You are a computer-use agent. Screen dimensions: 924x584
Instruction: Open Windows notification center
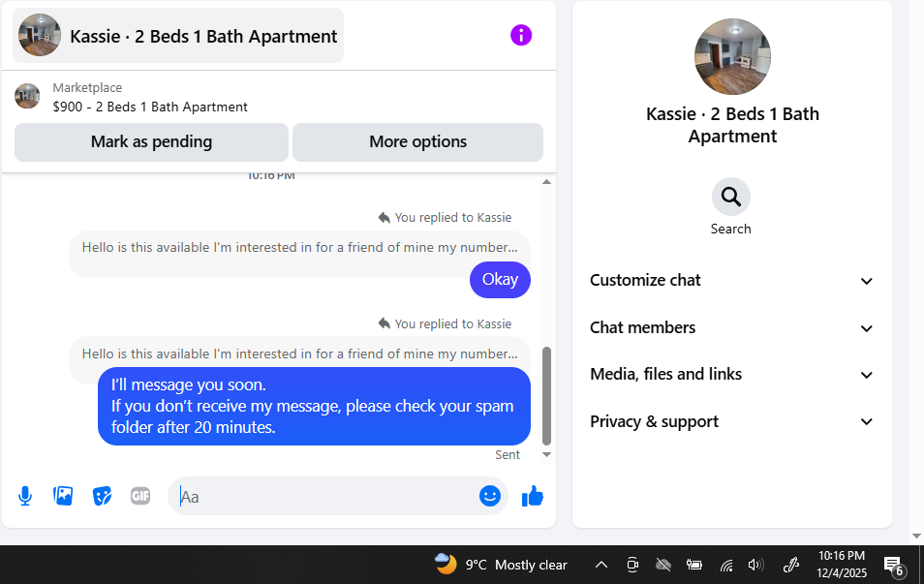click(894, 566)
